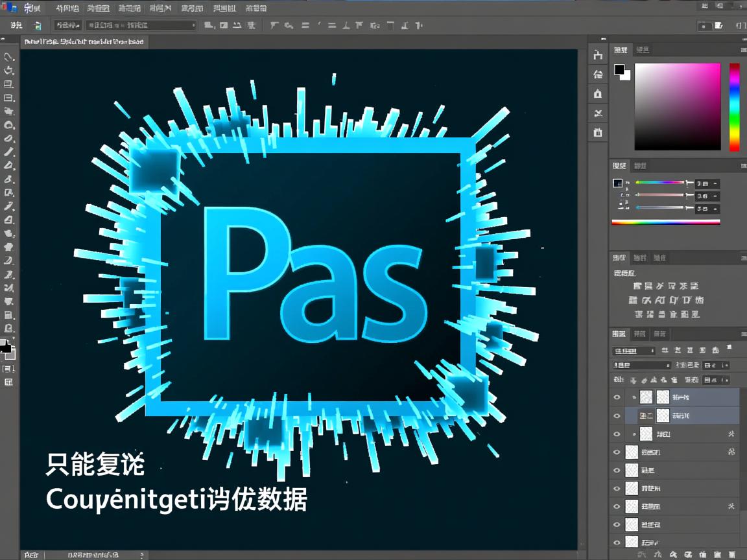Hide the top selected layer's visibility
This screenshot has width=747, height=560.
(x=616, y=397)
